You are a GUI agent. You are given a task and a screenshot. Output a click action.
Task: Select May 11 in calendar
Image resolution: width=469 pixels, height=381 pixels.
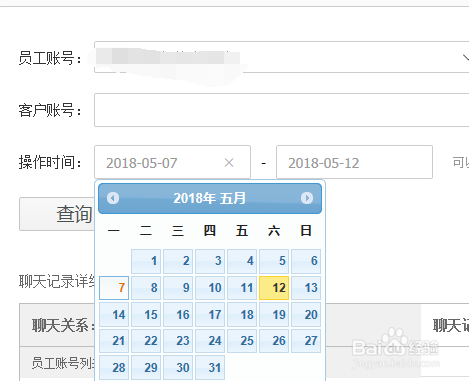click(x=242, y=288)
